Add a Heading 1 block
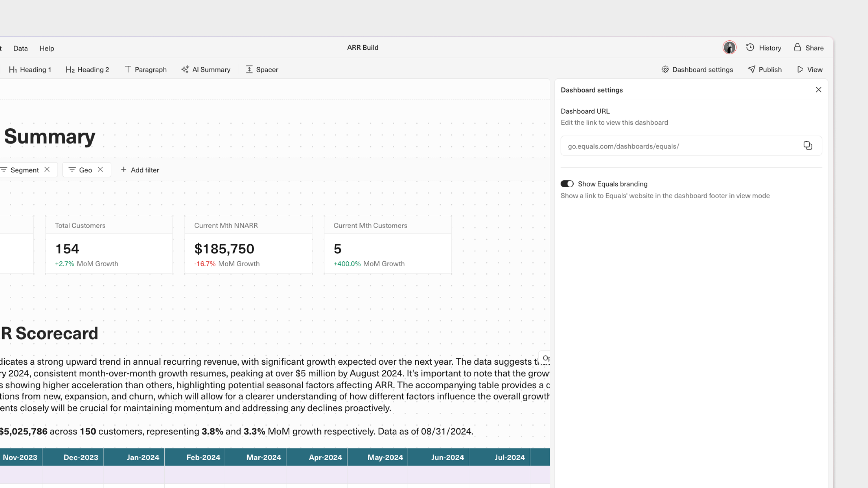This screenshot has width=868, height=488. point(30,69)
